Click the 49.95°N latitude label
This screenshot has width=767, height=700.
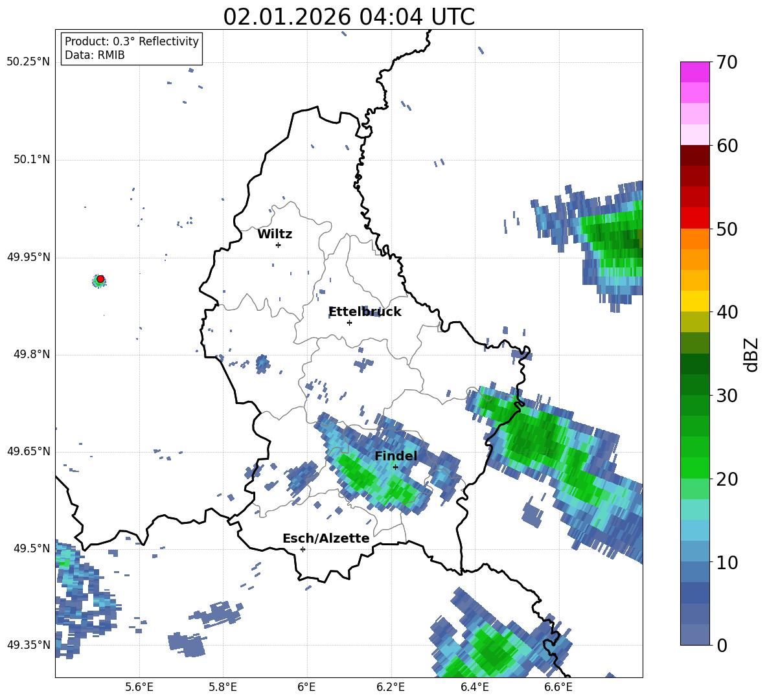[29, 256]
